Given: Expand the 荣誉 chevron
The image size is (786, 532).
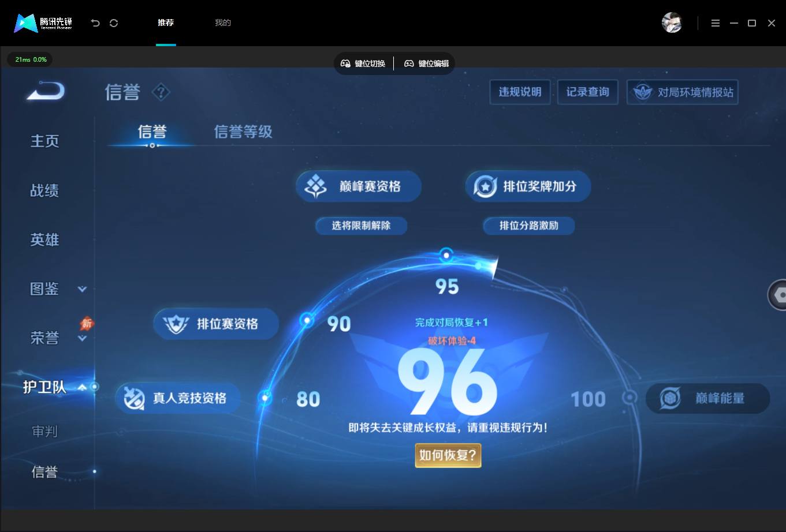Looking at the screenshot, I should [x=82, y=338].
